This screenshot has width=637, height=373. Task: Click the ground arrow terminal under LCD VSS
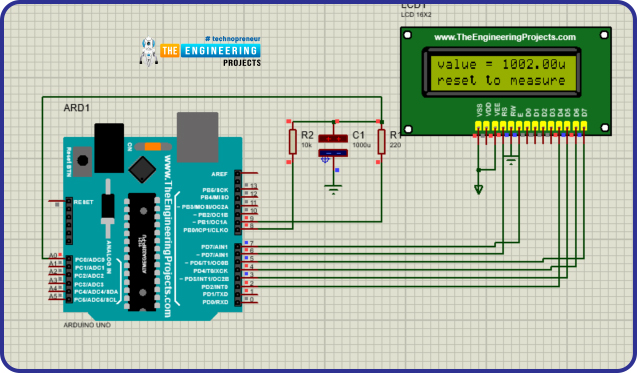click(479, 189)
